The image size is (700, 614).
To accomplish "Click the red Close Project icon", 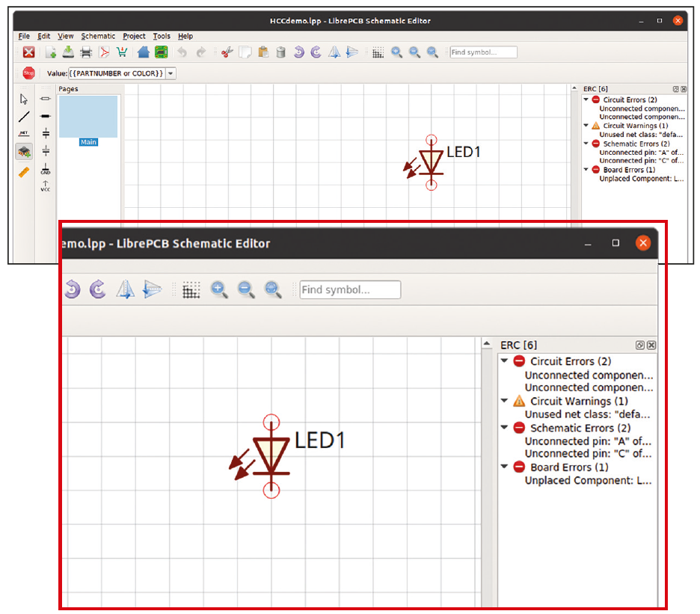I will pyautogui.click(x=29, y=52).
